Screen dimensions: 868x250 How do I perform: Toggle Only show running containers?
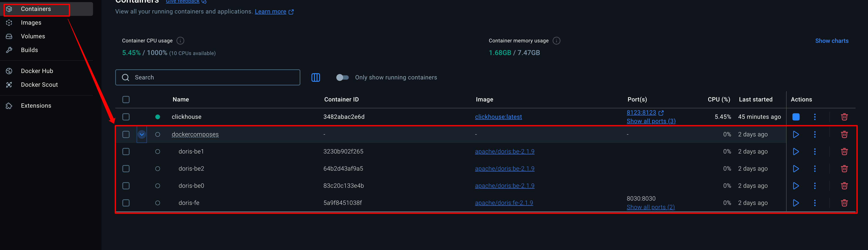(x=342, y=77)
